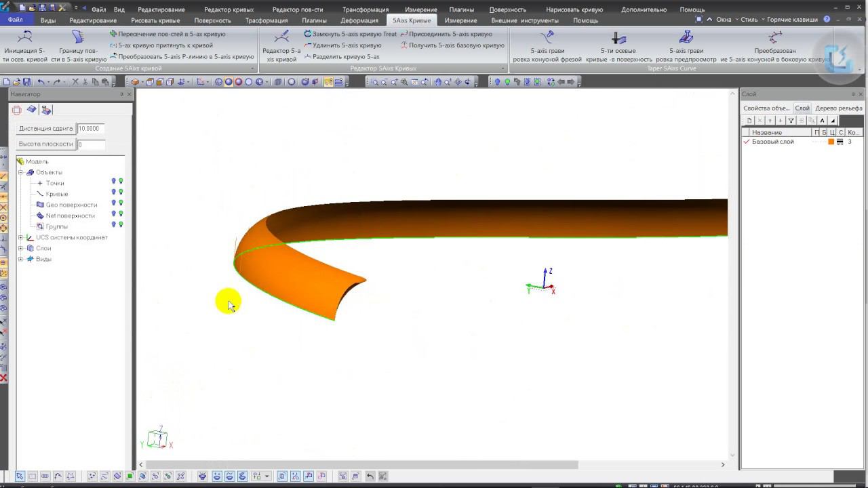Click the new layer icon in the Слой panel
868x488 pixels.
749,121
